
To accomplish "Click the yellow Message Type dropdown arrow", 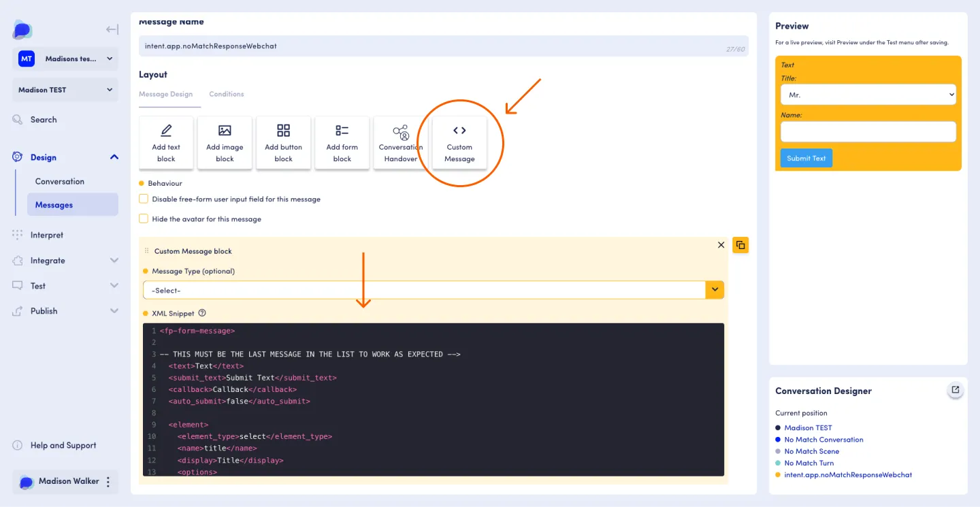I will pos(715,290).
